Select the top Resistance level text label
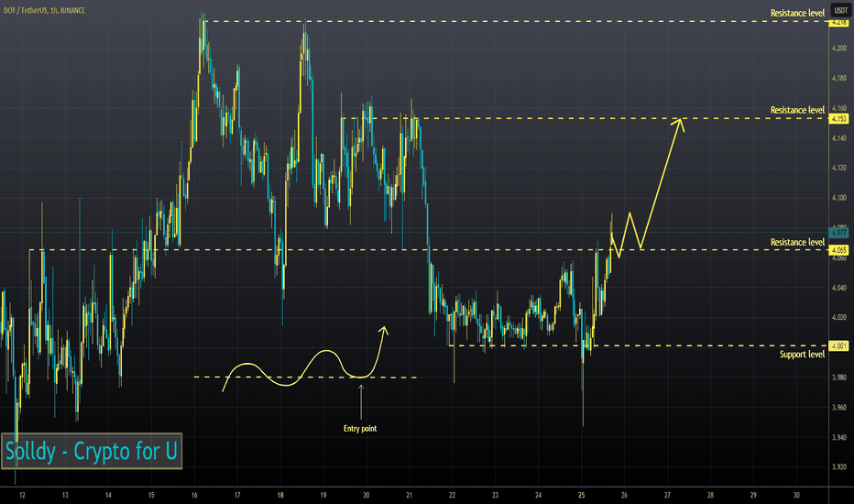The height and width of the screenshot is (504, 854). tap(797, 13)
